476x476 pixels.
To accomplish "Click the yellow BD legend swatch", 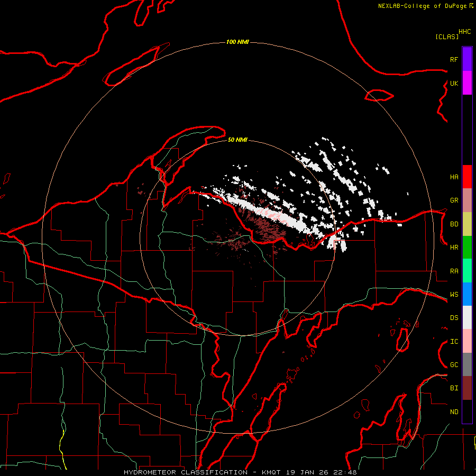I will click(x=467, y=224).
